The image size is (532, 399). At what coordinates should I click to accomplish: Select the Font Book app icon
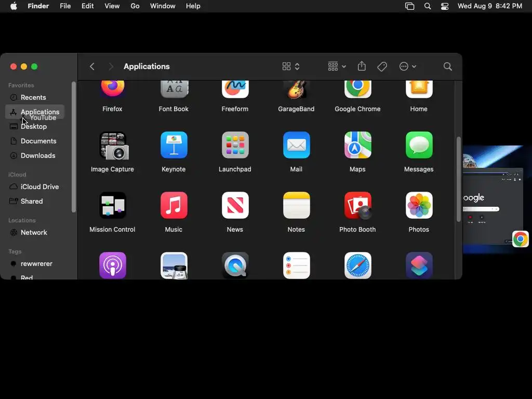174,89
